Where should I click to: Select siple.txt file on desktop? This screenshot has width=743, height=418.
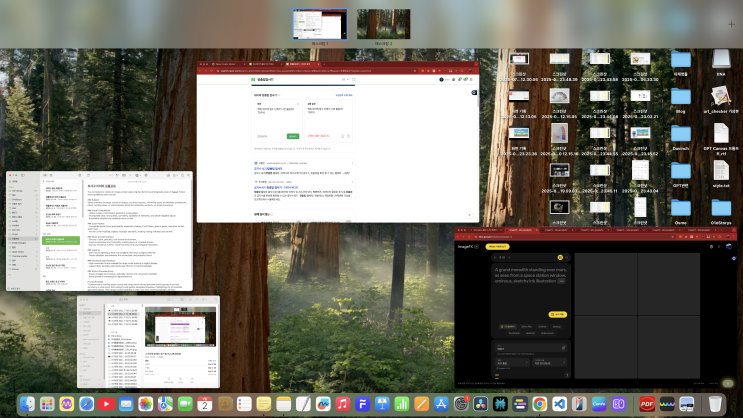[x=721, y=174]
